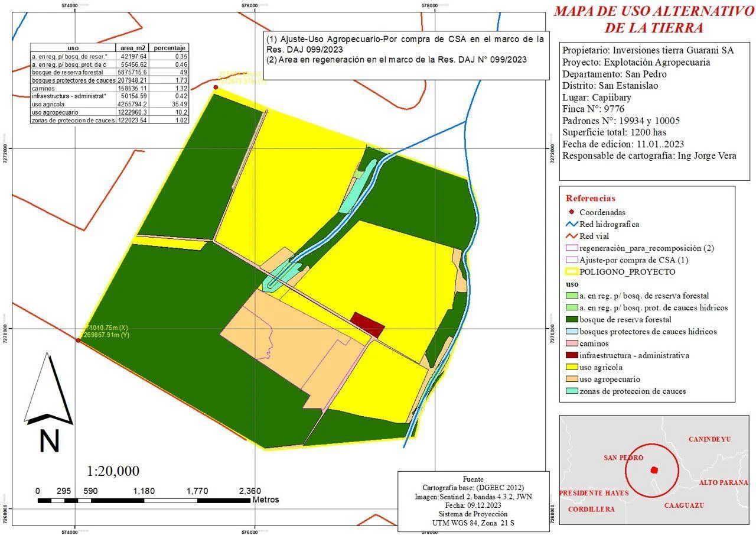Click the 'uso agricola' row in the area table
Screen dimensions: 756x535
coord(110,104)
